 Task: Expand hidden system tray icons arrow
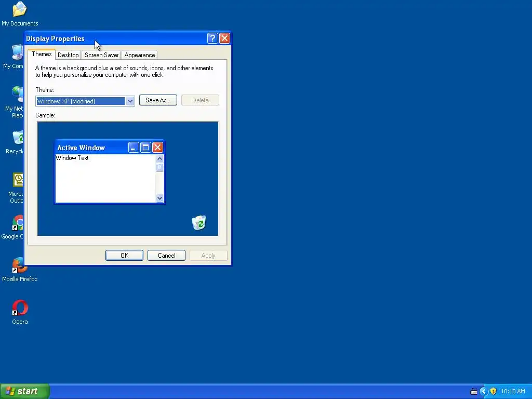coord(484,391)
